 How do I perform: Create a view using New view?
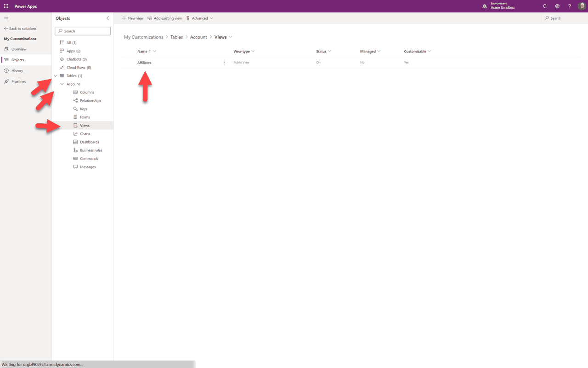click(132, 18)
